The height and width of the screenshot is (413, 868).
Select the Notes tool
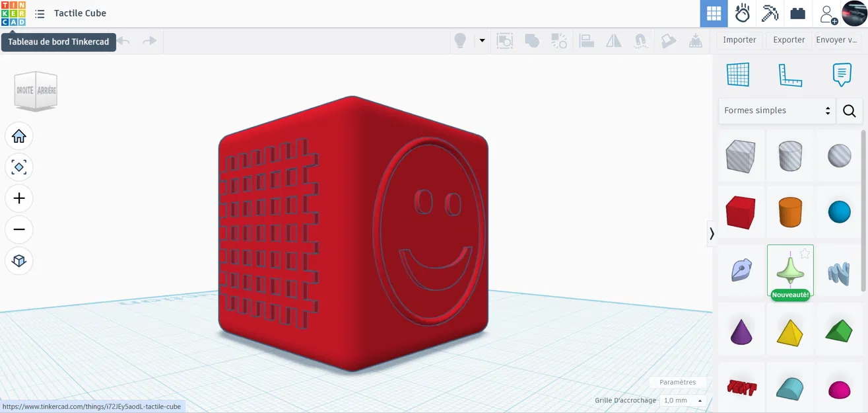point(842,75)
